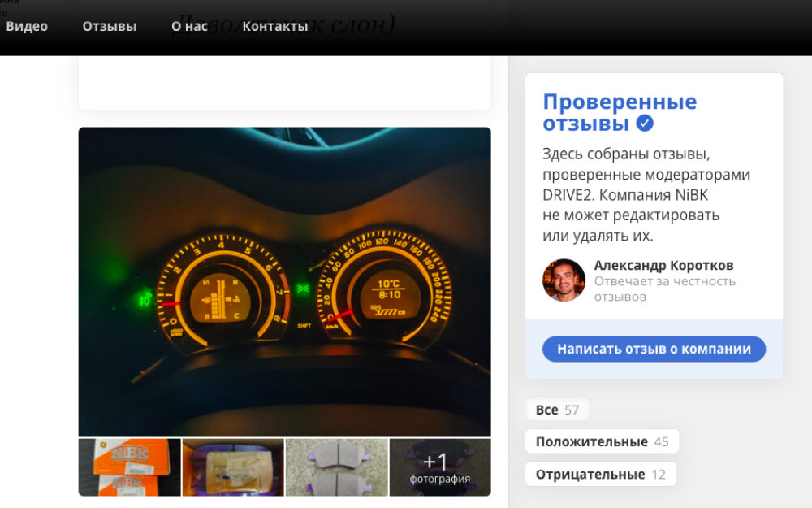Open the two grey brake pads thumbnail
The height and width of the screenshot is (508, 812).
coord(337,467)
